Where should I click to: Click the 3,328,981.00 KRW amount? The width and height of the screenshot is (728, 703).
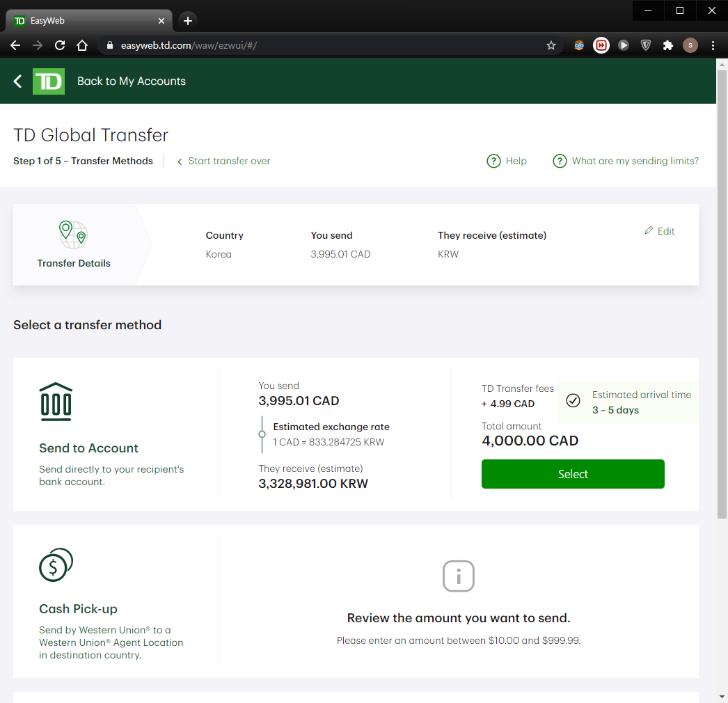[x=313, y=484]
